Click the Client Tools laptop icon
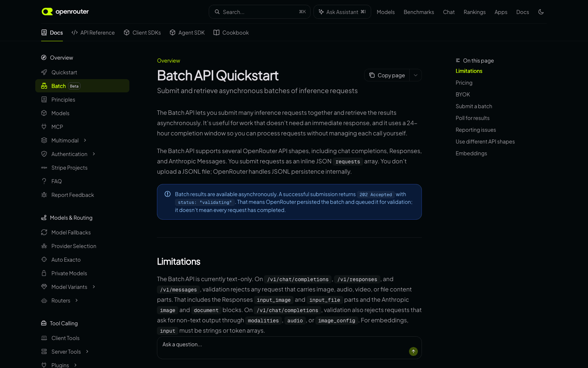This screenshot has height=368, width=588. [x=44, y=338]
